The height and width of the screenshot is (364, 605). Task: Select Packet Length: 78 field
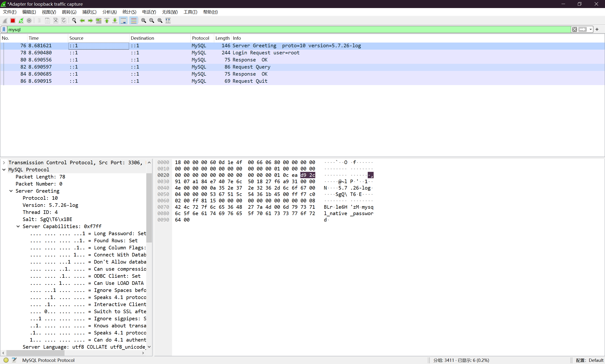pyautogui.click(x=40, y=177)
